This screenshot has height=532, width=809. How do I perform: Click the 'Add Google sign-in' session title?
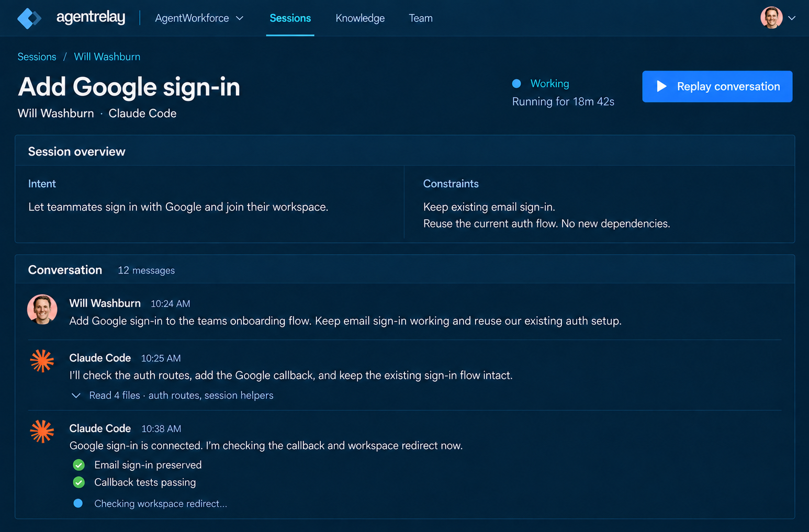(x=129, y=87)
